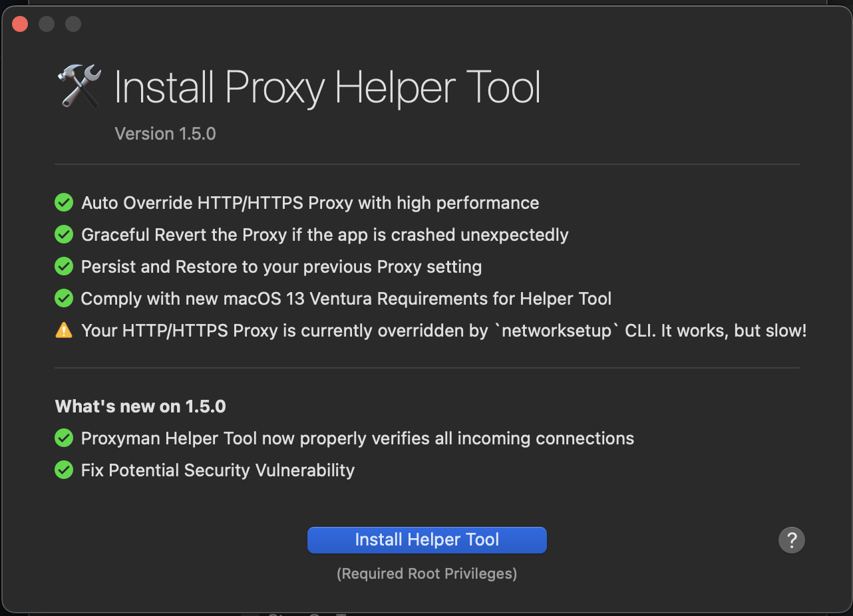Open help via the question mark button
Screen dimensions: 853x616
791,539
